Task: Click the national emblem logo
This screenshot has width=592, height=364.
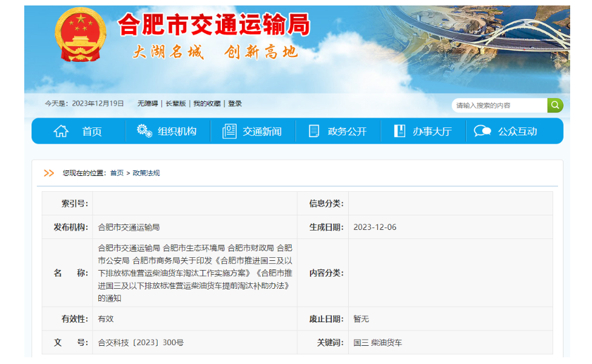Action: point(79,35)
